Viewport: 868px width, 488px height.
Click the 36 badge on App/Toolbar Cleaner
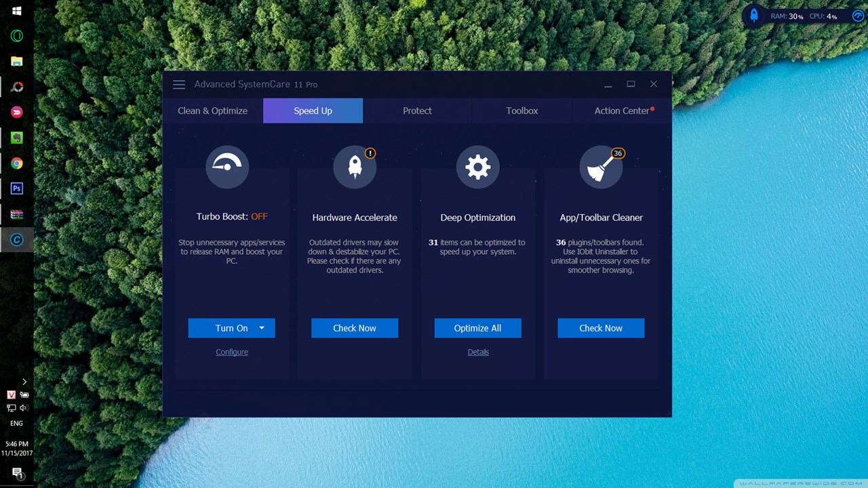pos(617,153)
